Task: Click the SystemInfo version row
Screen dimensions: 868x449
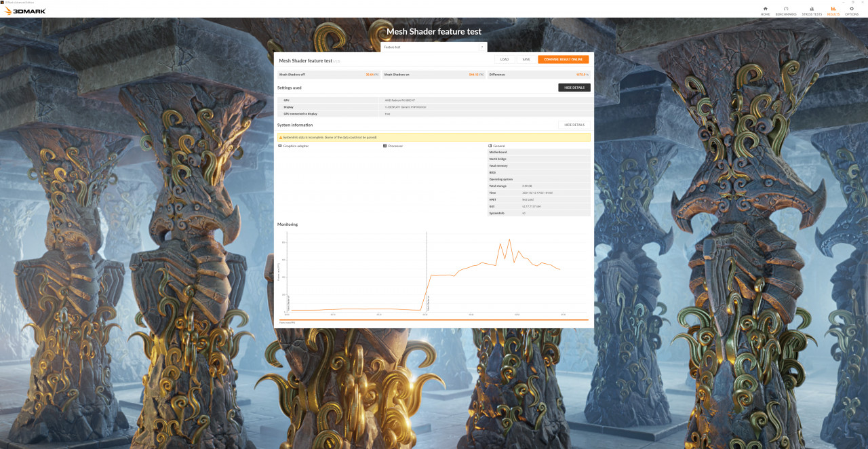Action: point(539,213)
